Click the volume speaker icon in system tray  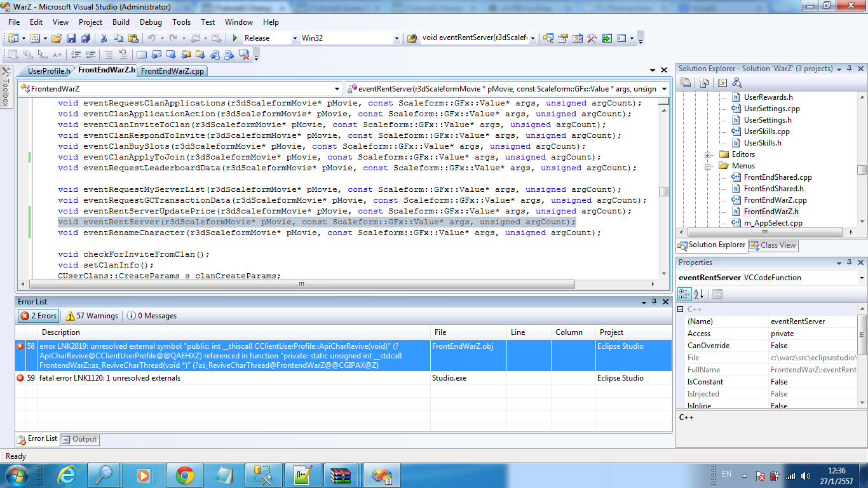(x=806, y=476)
